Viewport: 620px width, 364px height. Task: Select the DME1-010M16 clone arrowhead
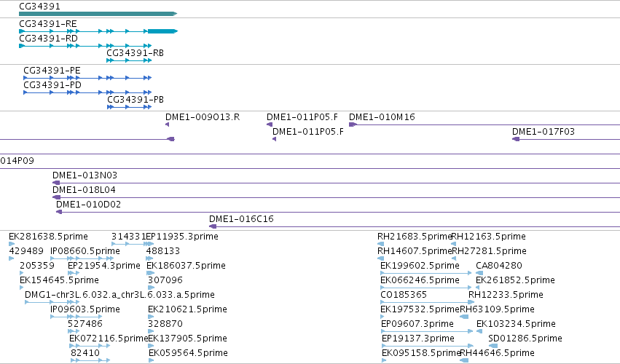point(353,124)
